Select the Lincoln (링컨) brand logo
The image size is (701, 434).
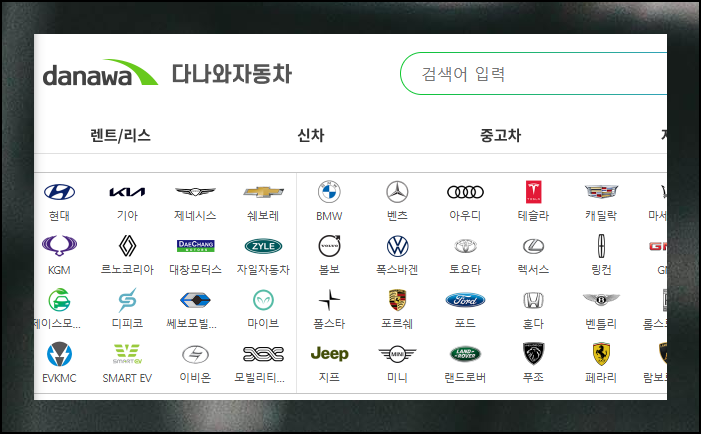tap(601, 246)
